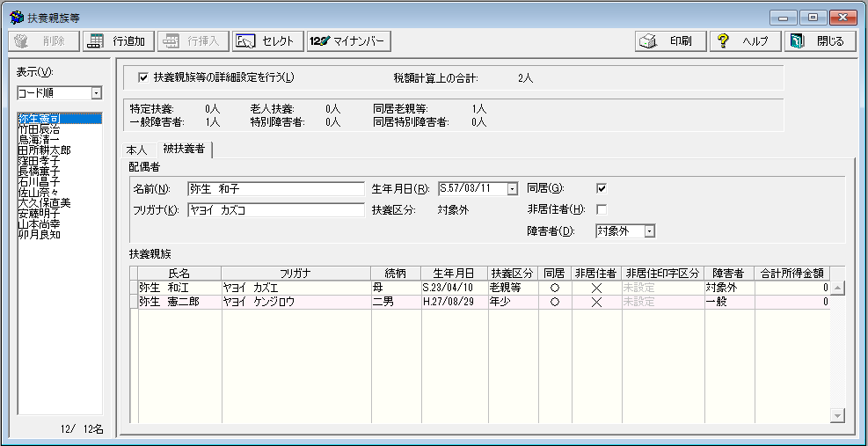Expand the 生年月日 date dropdown
The width and height of the screenshot is (868, 446).
tap(513, 188)
